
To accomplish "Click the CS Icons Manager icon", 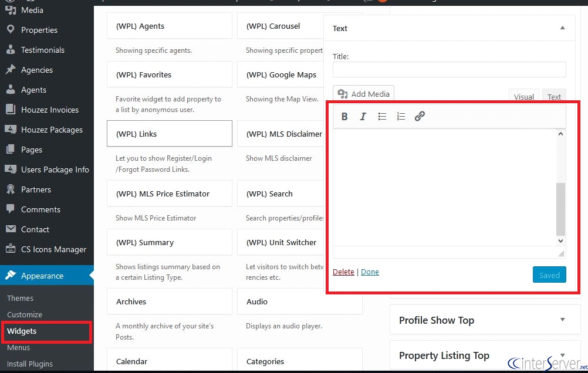I will coord(11,248).
